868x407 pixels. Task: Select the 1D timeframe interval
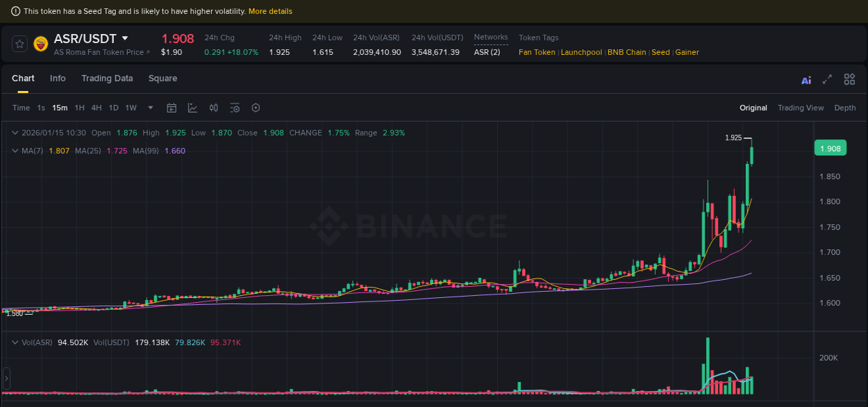tap(113, 108)
